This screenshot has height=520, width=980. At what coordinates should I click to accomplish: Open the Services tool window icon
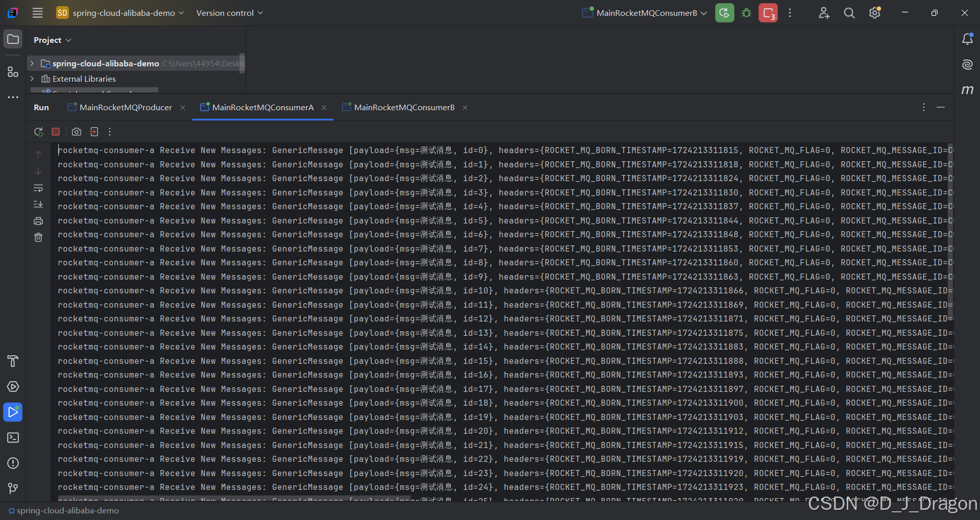click(x=13, y=386)
